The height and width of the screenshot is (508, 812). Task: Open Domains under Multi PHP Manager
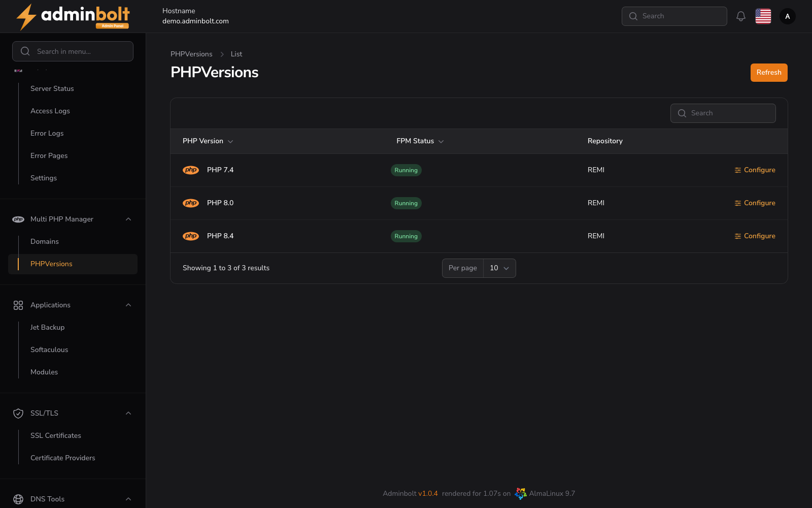pos(45,242)
